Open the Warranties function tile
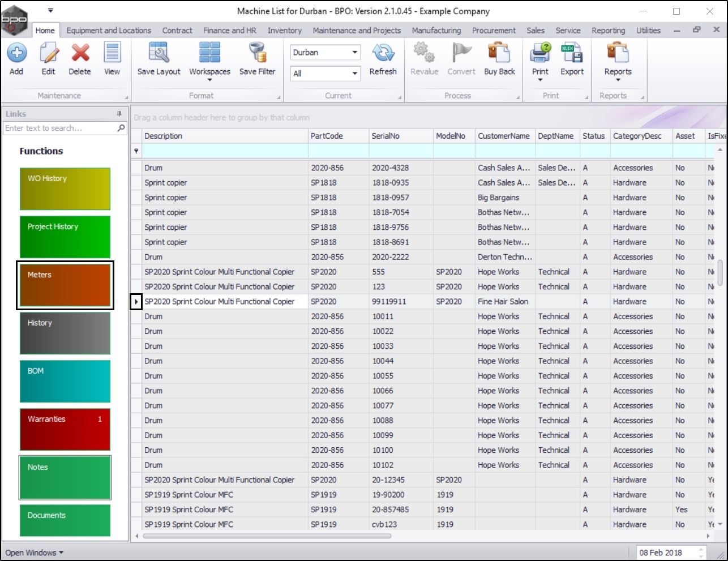 coord(65,429)
